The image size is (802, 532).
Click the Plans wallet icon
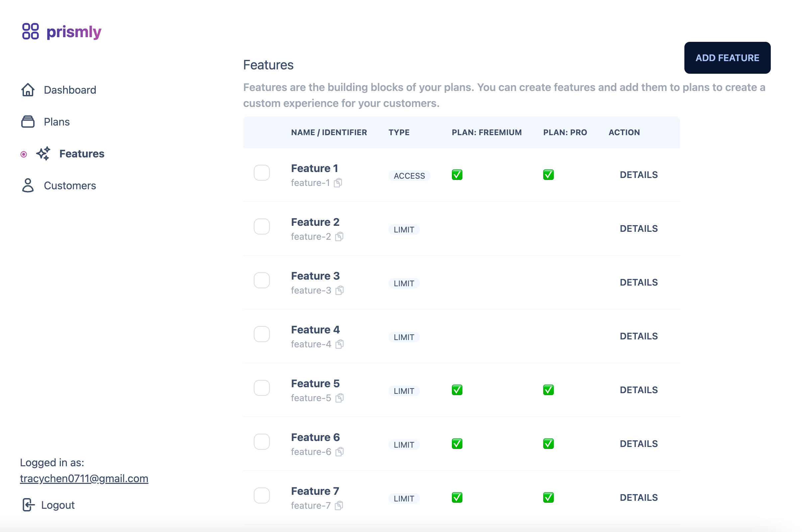click(x=28, y=122)
